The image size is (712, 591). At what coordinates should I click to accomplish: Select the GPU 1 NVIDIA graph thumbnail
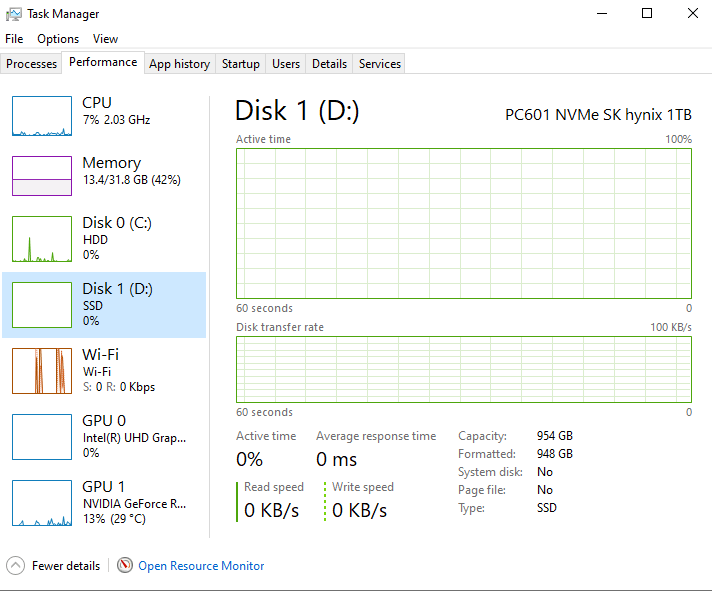tap(42, 502)
